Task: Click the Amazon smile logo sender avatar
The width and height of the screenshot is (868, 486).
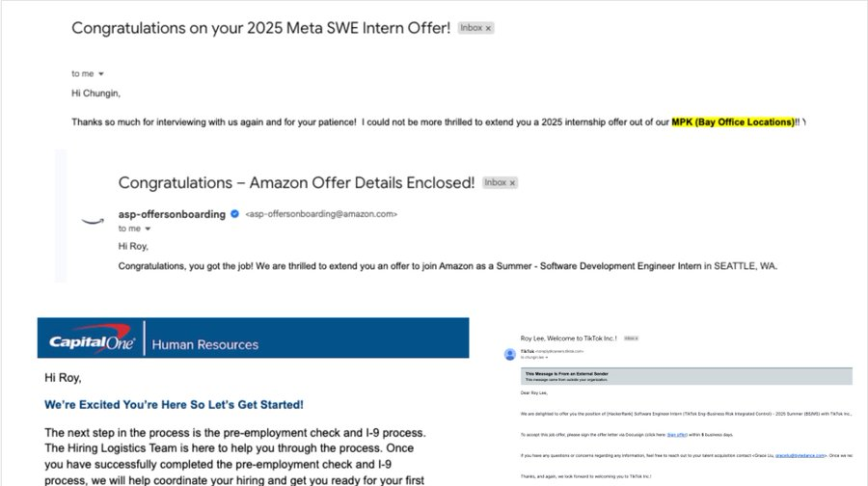Action: tap(92, 219)
